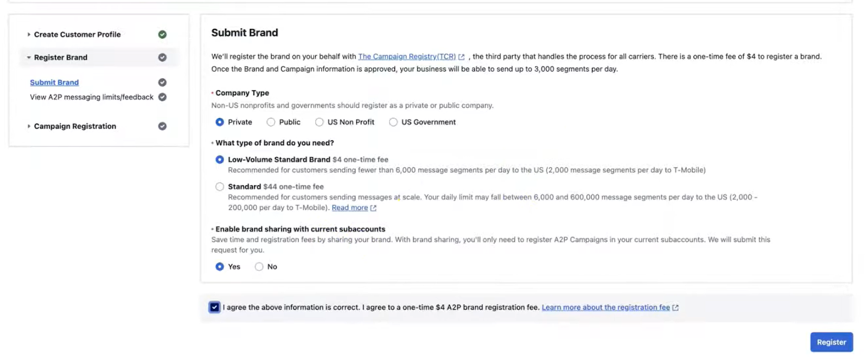Open Learn more about the registration fee
Screen dimensions: 868x360
tap(605, 307)
